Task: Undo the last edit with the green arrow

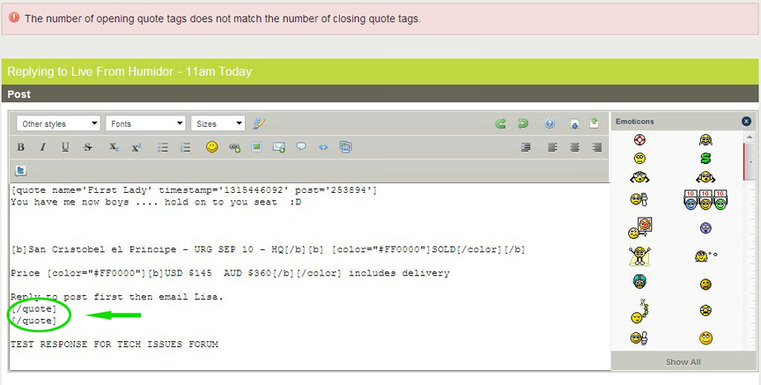Action: pyautogui.click(x=500, y=124)
